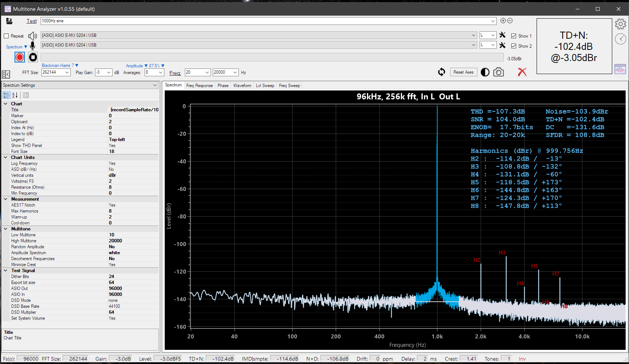Collapse the left settings panel icon
The height and width of the screenshot is (364, 629).
(x=6, y=74)
